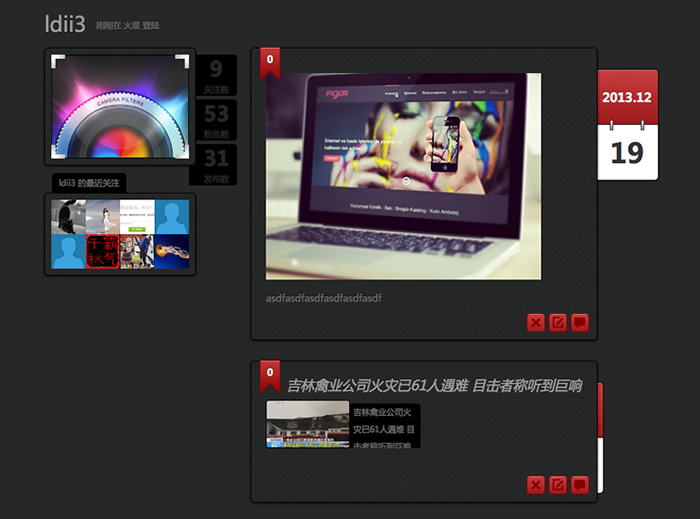View the 9 关注数 following count
Viewport: 700px width, 519px height.
click(216, 75)
